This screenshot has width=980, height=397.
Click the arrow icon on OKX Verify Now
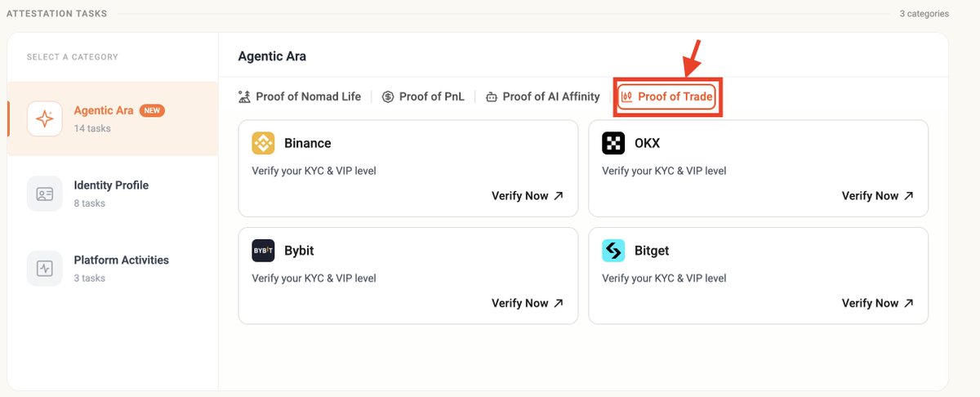[x=909, y=196]
